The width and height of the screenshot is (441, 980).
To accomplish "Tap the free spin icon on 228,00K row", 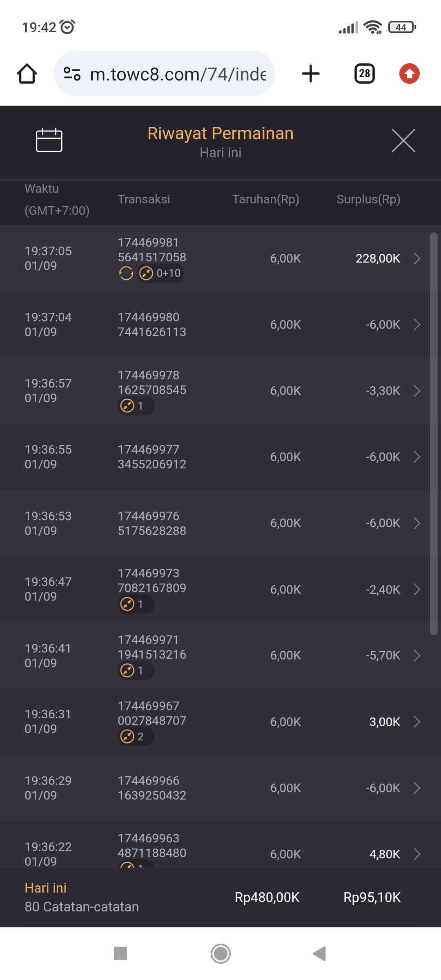I will tap(126, 273).
